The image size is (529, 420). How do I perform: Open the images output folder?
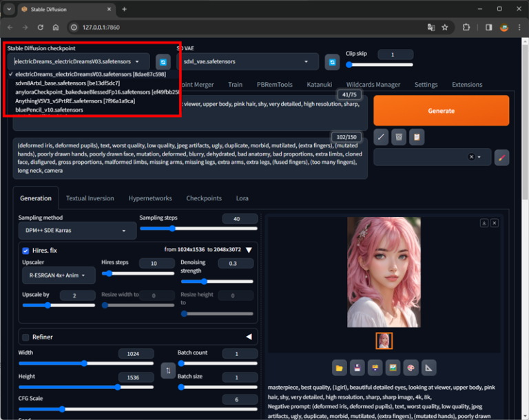[340, 368]
